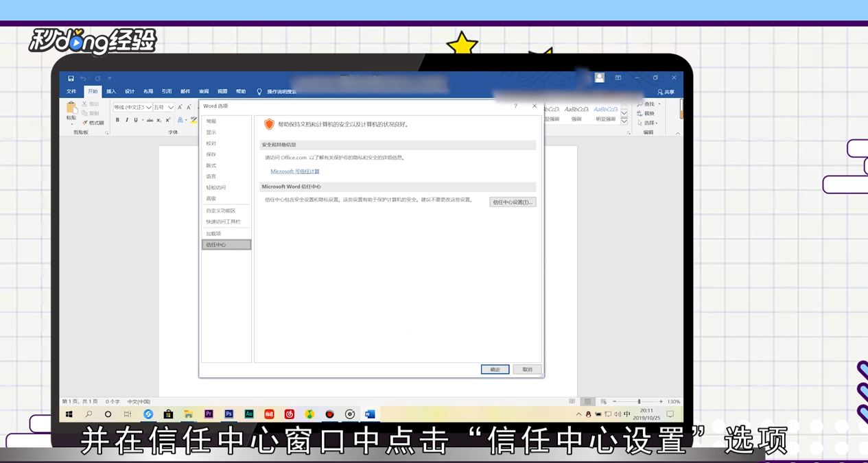
Task: Click the text highlight color icon
Action: 193,120
